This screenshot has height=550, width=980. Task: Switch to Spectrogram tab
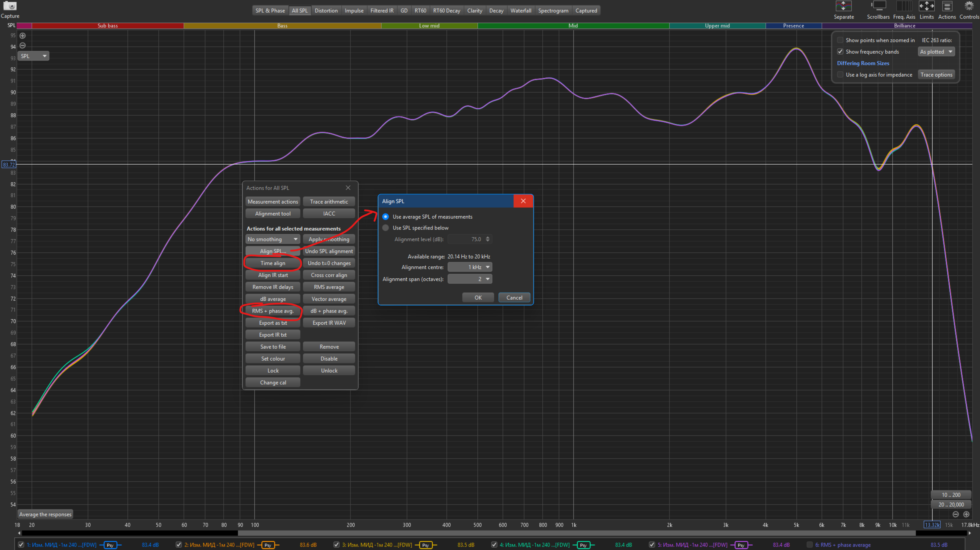click(x=553, y=11)
